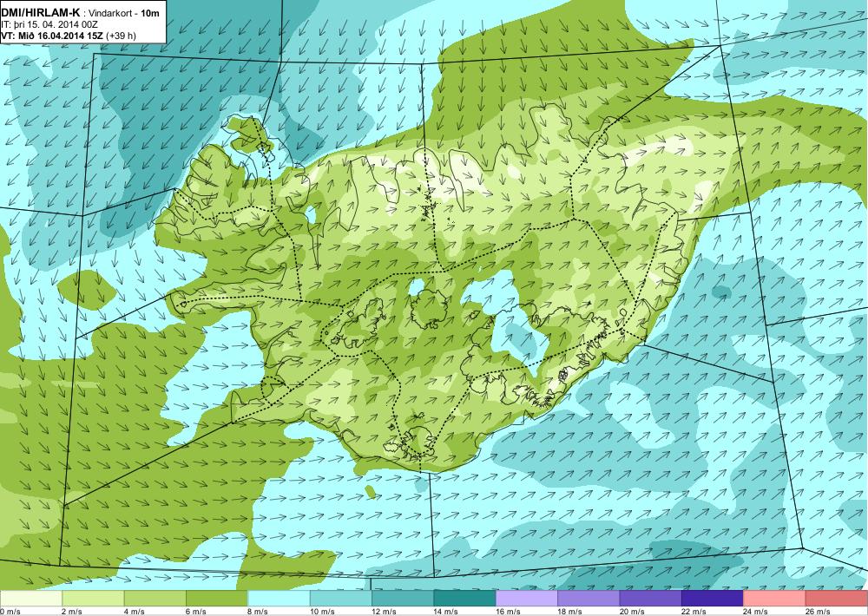Image resolution: width=868 pixels, height=616 pixels.
Task: Select the 8–10 m/s pale cyan legend swatch
Action: (x=279, y=599)
